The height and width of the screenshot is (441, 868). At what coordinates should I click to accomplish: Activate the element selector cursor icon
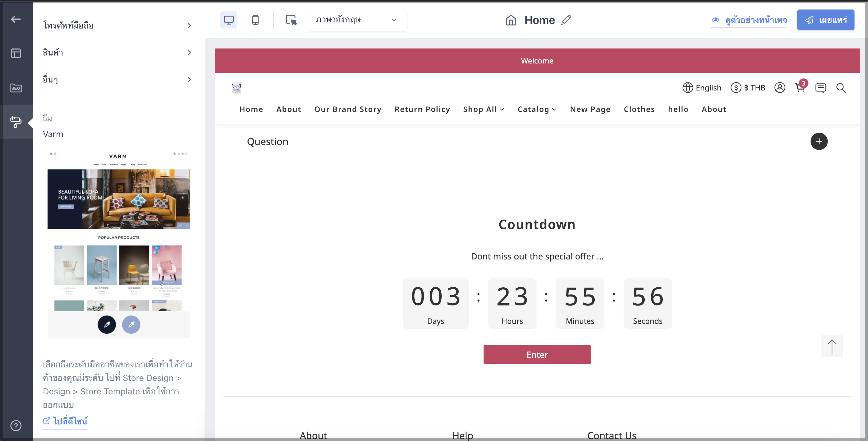[291, 20]
